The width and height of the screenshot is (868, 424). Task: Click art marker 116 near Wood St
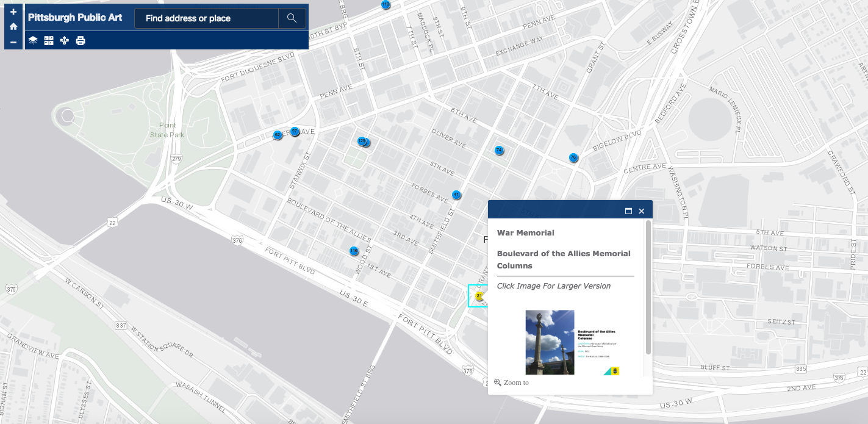354,251
